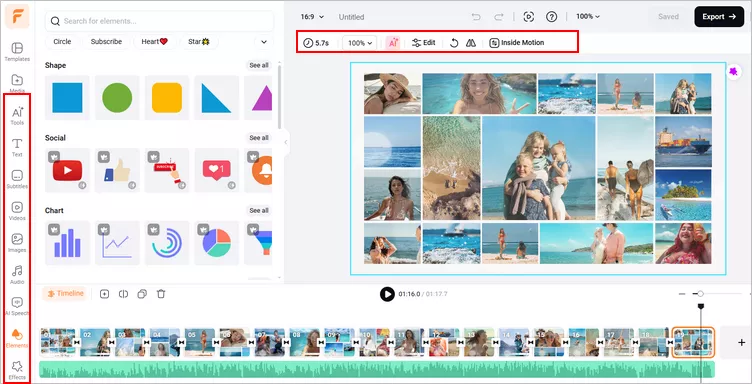The height and width of the screenshot is (384, 752).
Task: Open the 16:9 aspect ratio dropdown
Action: coord(312,17)
